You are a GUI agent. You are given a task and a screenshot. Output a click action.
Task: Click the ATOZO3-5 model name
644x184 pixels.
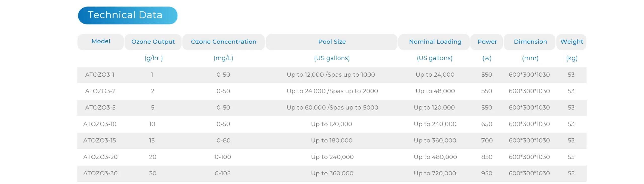pyautogui.click(x=100, y=108)
